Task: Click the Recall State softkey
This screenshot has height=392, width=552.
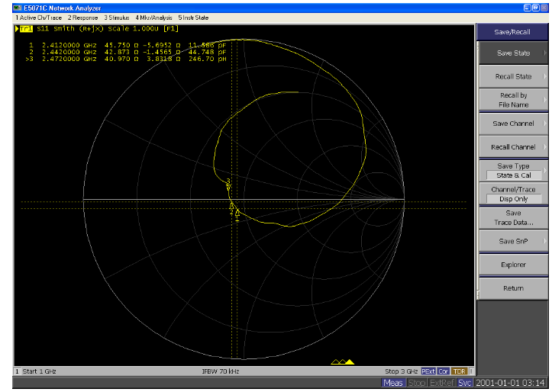Action: coord(513,76)
